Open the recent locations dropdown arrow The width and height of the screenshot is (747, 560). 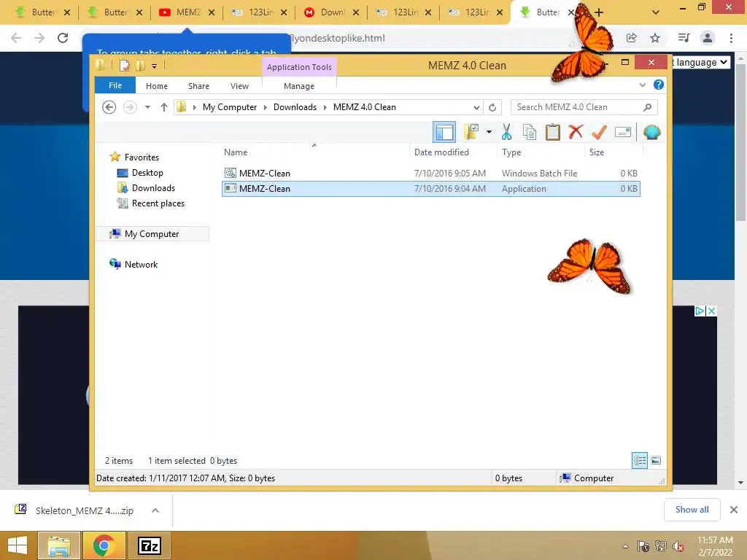(x=147, y=107)
